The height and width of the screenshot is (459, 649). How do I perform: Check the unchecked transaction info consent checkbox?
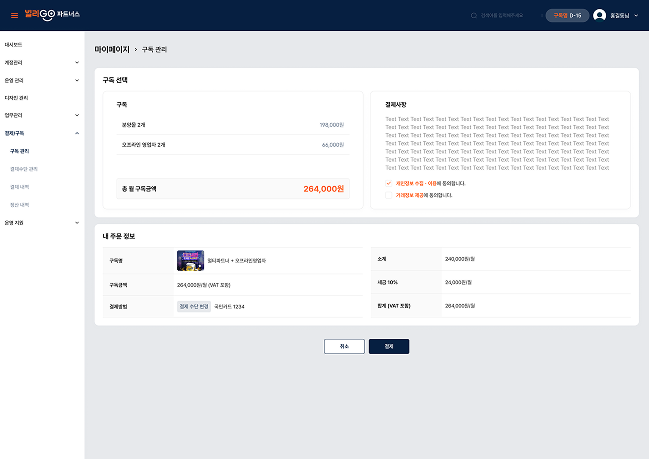click(x=389, y=195)
